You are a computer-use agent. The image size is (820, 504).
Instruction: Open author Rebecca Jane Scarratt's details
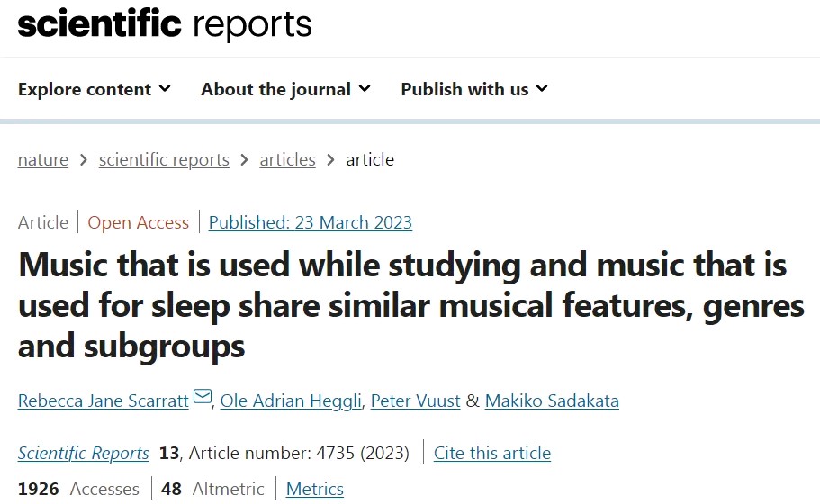pyautogui.click(x=104, y=400)
